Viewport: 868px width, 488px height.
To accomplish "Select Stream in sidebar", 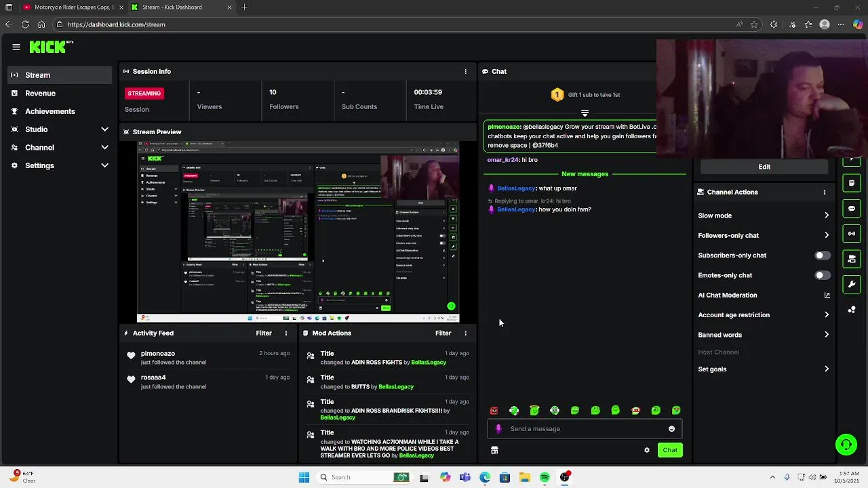I will [60, 75].
